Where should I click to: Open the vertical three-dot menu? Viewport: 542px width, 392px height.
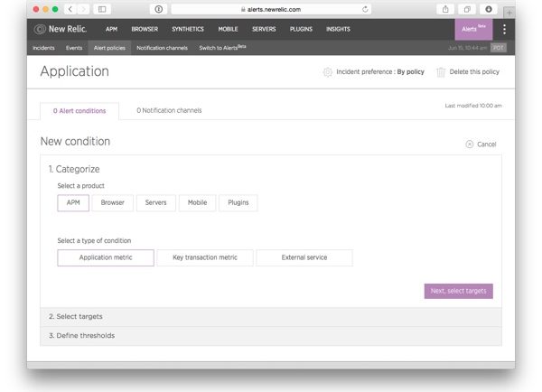click(504, 29)
